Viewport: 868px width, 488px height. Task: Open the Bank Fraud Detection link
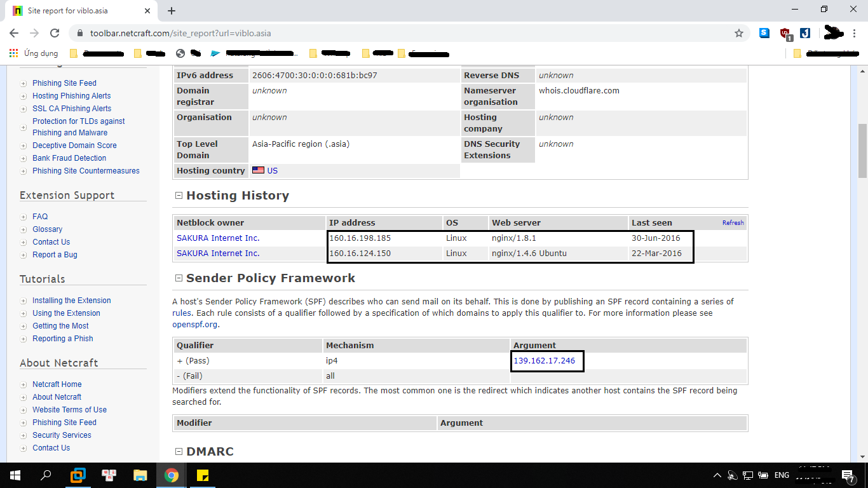[69, 158]
